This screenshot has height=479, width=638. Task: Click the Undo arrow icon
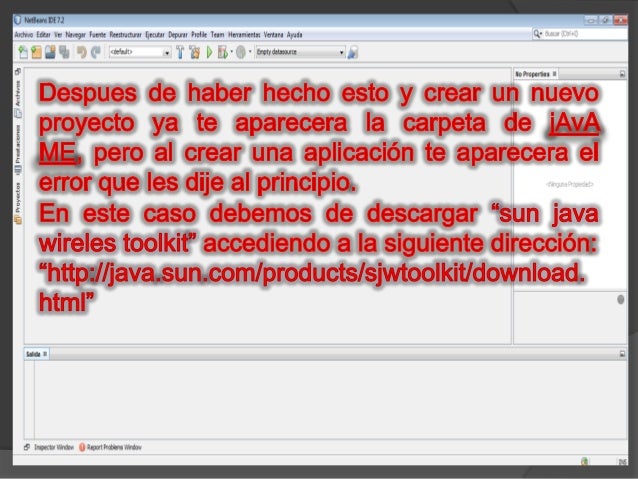[82, 52]
